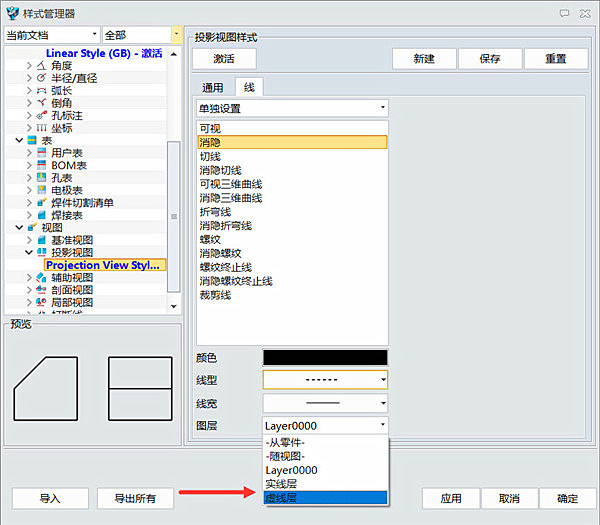Select 消隐切线 in the line list

point(222,170)
